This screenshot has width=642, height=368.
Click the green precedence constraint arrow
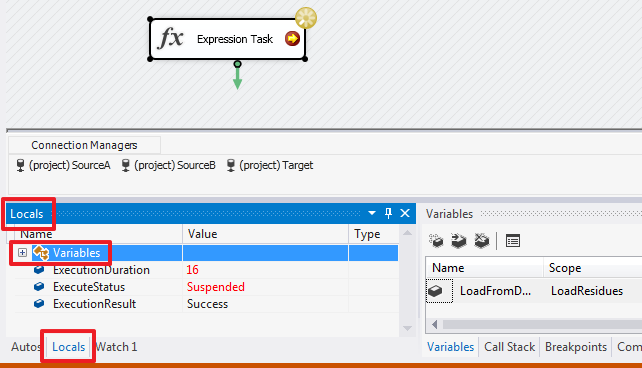[x=237, y=75]
